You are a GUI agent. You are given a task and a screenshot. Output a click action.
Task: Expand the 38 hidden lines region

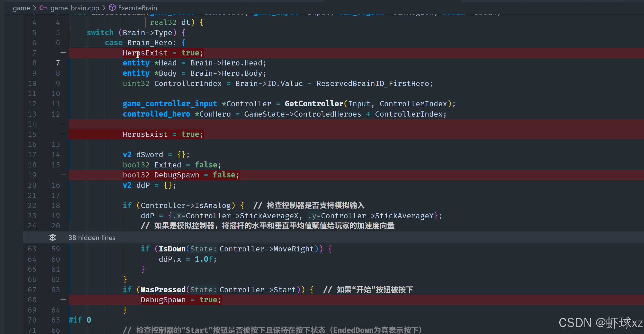tap(92, 238)
